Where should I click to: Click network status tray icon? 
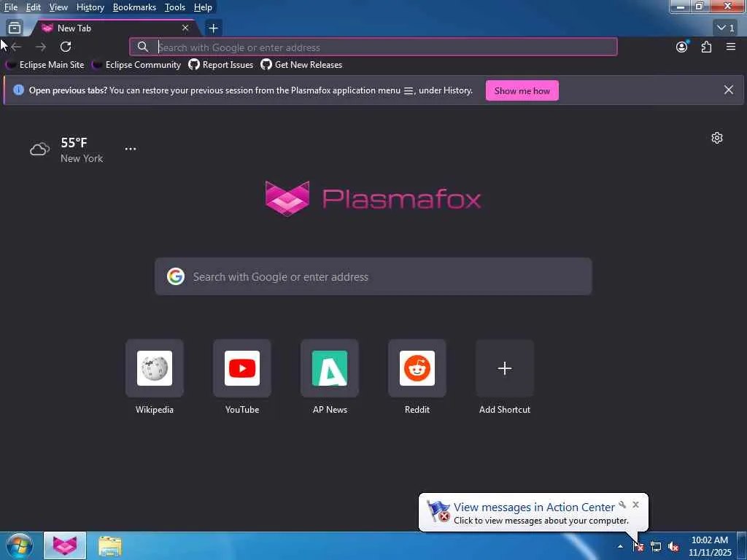point(656,546)
